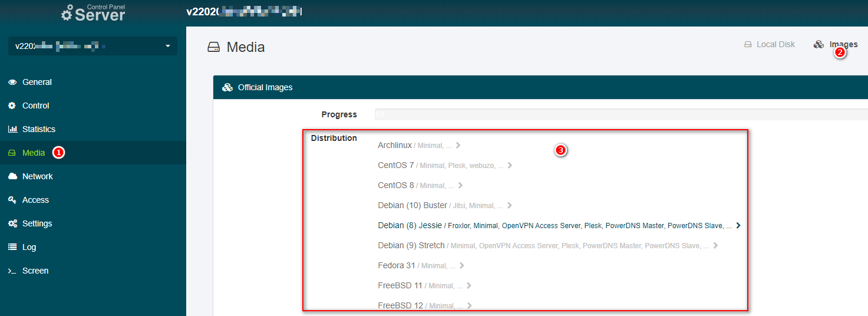Click the Access key icon
868x316 pixels.
(x=12, y=200)
